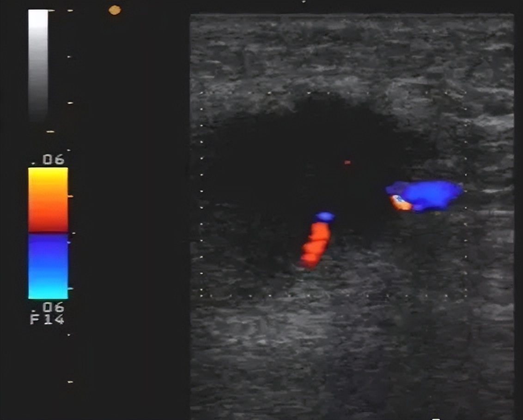The height and width of the screenshot is (420, 523).
Task: Click the lower .06 velocity value
Action: pyautogui.click(x=48, y=306)
